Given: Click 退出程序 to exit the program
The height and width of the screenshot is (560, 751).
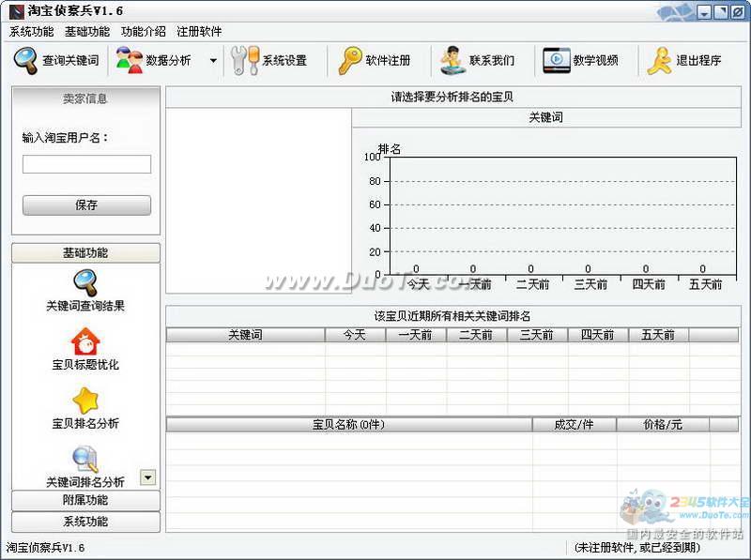Looking at the screenshot, I should [660, 61].
